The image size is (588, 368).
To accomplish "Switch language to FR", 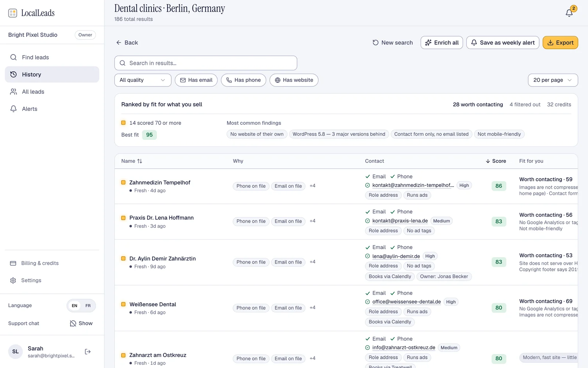I will [88, 306].
